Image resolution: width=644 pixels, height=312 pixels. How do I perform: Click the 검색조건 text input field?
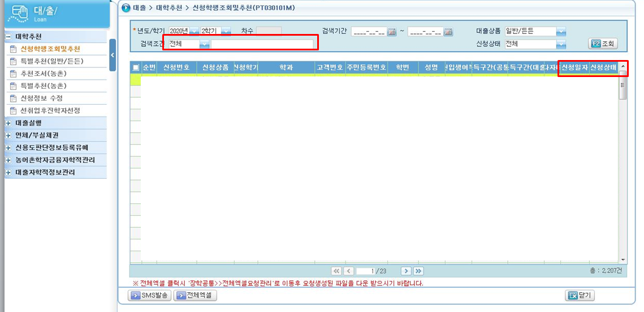(x=262, y=44)
